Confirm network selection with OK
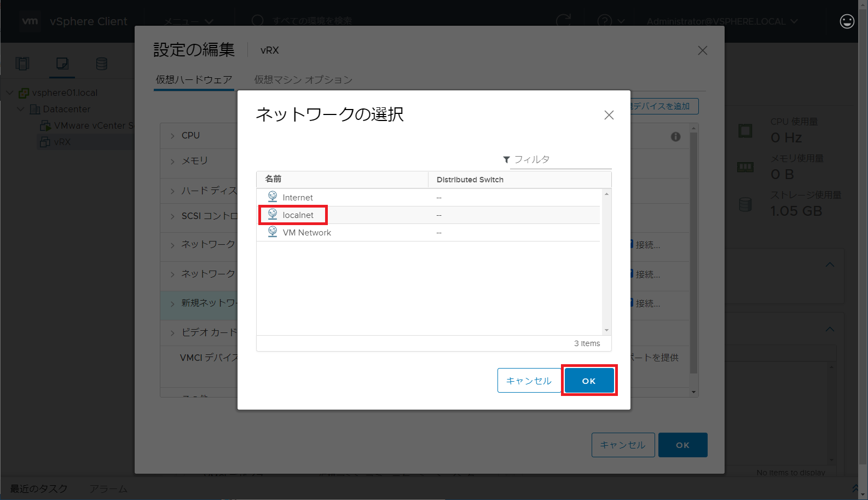 589,381
